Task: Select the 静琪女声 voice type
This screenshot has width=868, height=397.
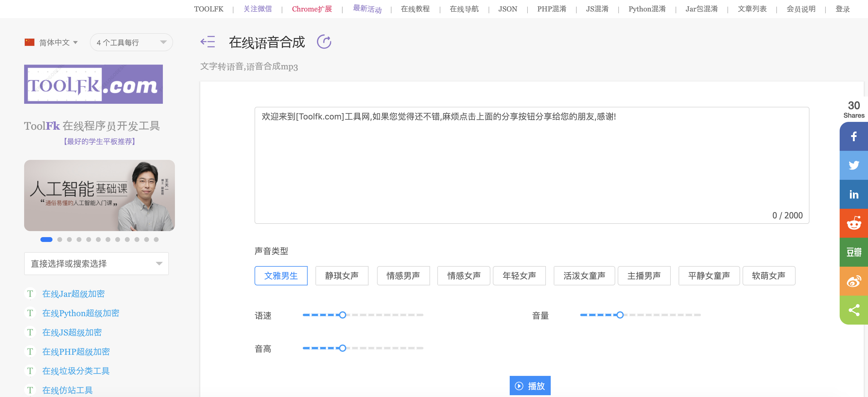Action: [x=342, y=276]
